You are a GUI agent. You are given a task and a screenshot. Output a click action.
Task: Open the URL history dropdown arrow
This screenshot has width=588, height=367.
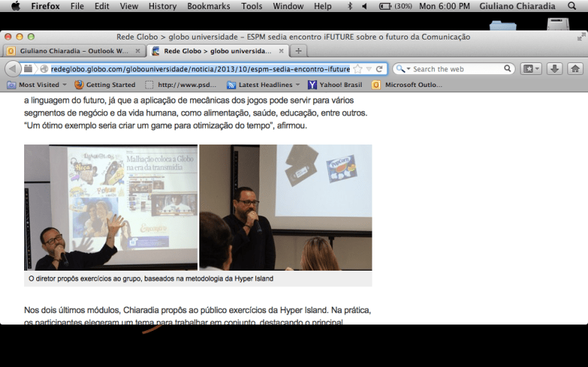point(369,69)
